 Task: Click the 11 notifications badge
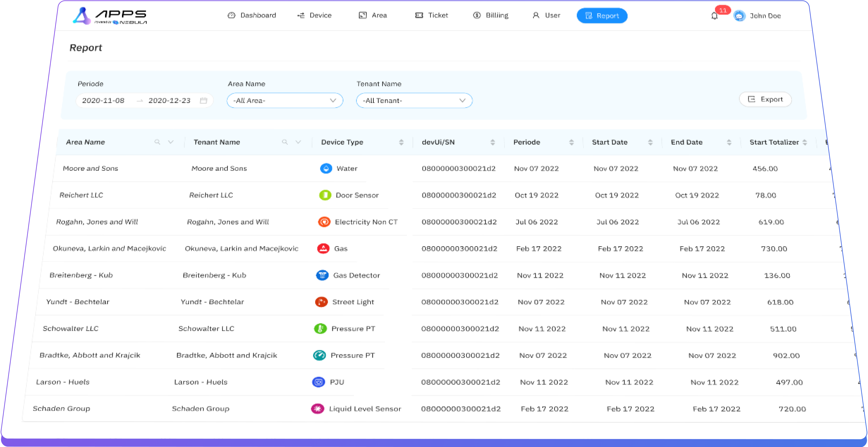(723, 10)
